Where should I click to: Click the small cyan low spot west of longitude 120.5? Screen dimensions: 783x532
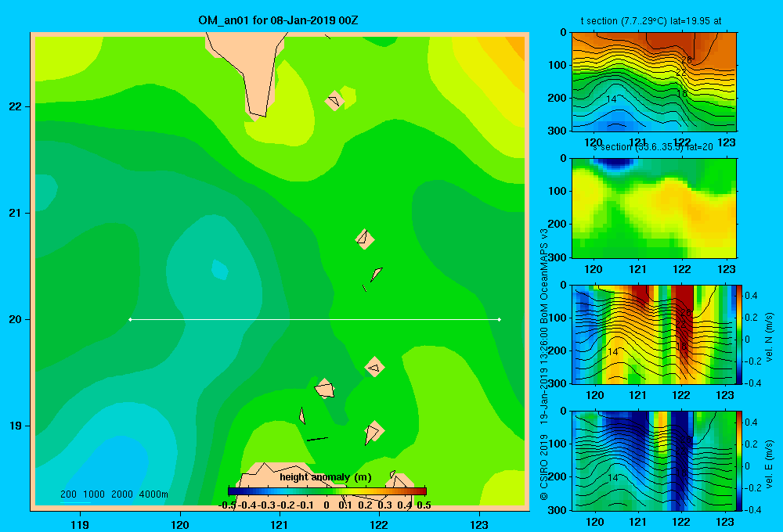click(220, 270)
